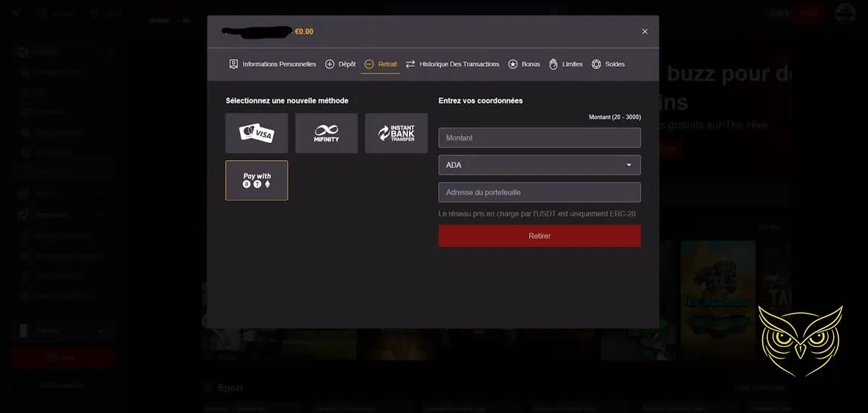Click the 'Entrez vos coordonnées' heading
Image resolution: width=868 pixels, height=413 pixels.
[x=481, y=101]
